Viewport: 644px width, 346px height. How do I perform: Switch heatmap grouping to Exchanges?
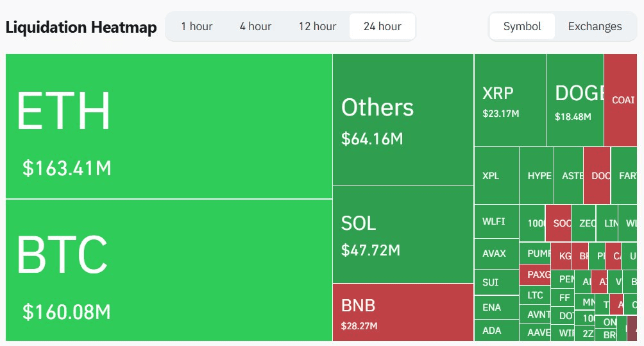[x=595, y=26]
